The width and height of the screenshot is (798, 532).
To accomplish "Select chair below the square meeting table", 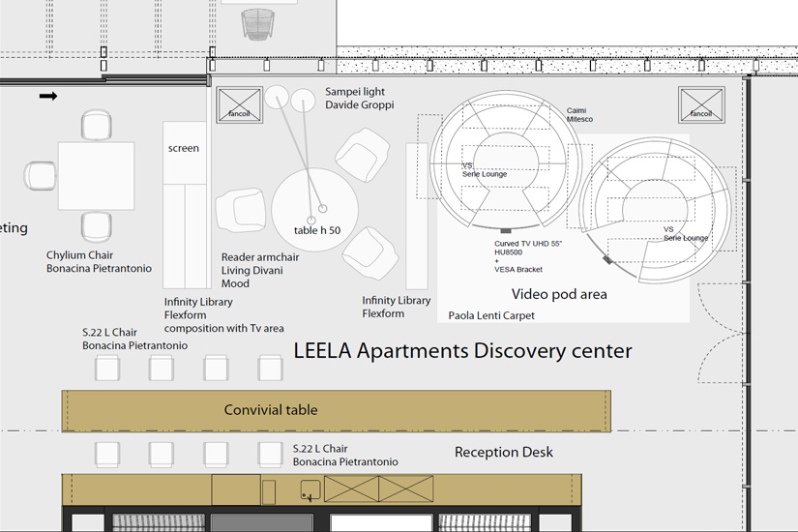I will point(97,226).
